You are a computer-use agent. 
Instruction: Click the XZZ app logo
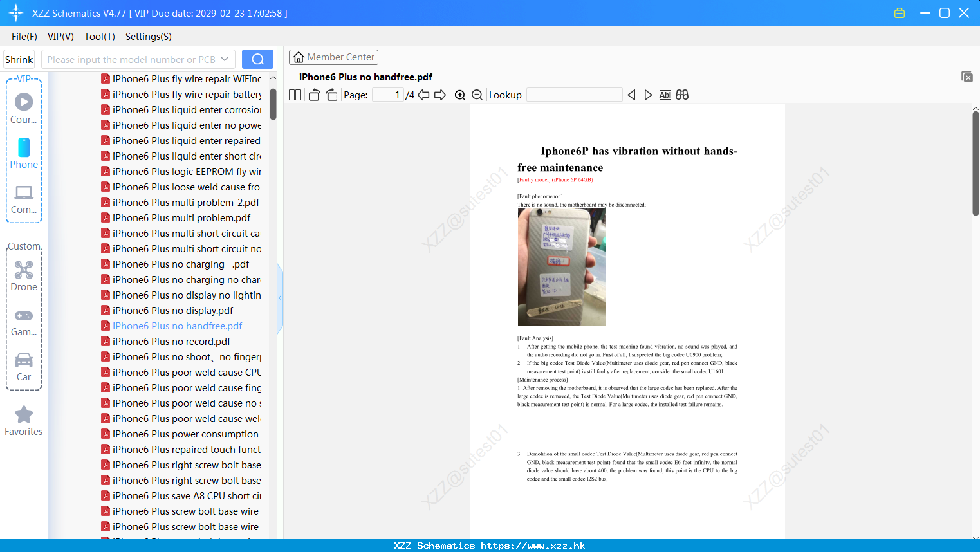[x=16, y=13]
